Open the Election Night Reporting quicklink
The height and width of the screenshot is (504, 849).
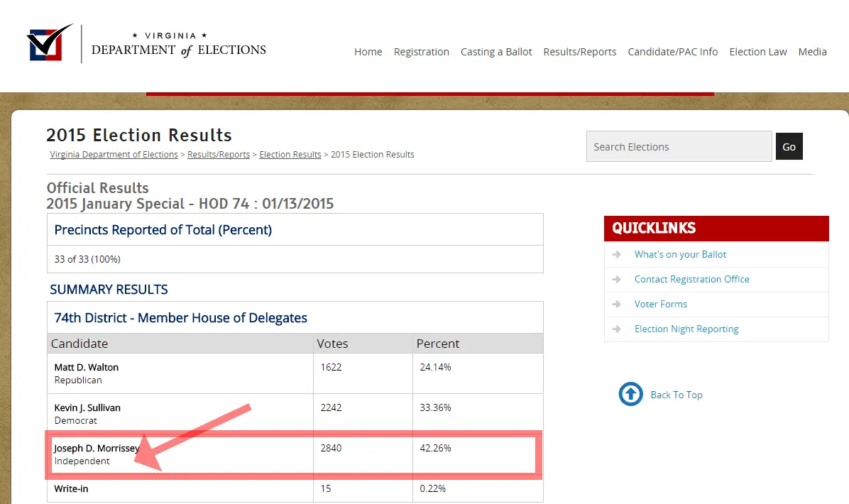point(686,329)
